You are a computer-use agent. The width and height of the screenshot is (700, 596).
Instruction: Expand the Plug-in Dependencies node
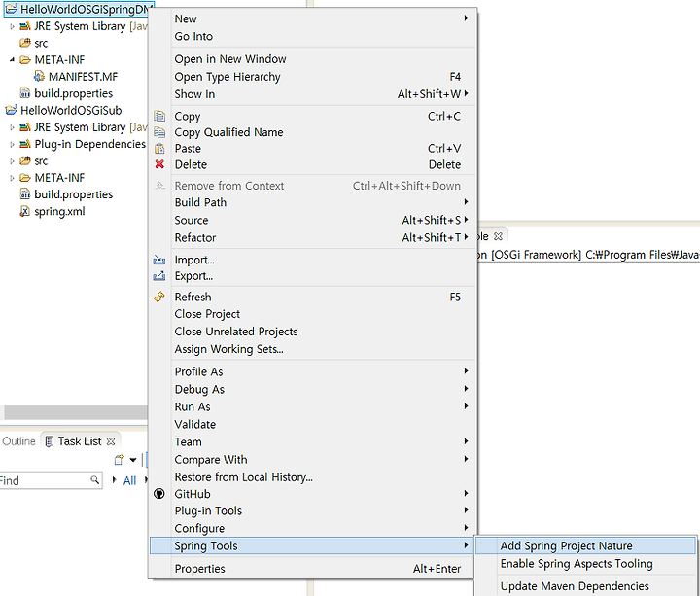(12, 144)
